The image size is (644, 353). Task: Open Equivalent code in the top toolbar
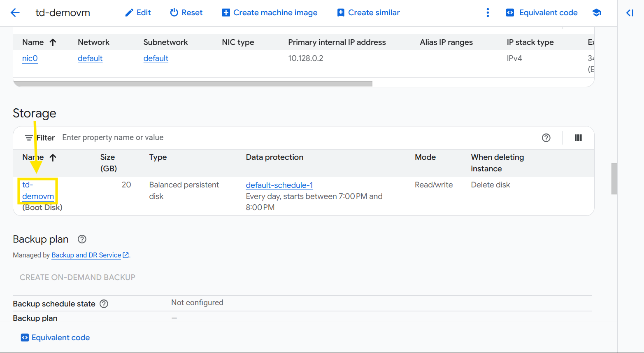click(x=542, y=13)
